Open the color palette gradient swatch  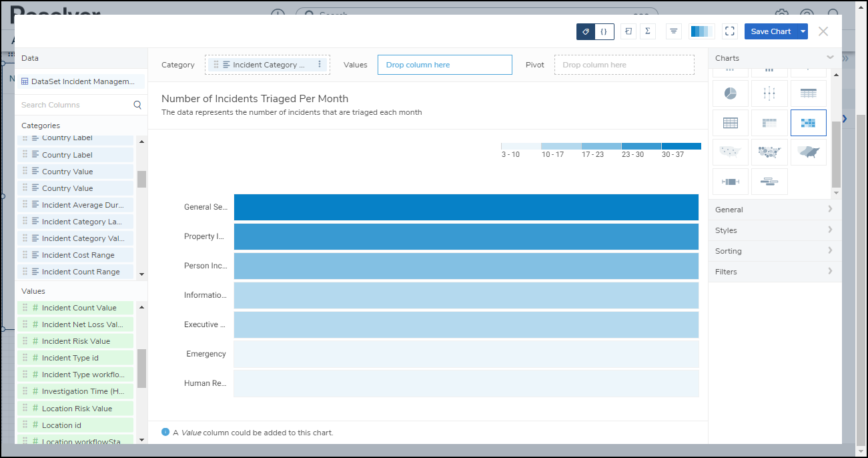[701, 31]
